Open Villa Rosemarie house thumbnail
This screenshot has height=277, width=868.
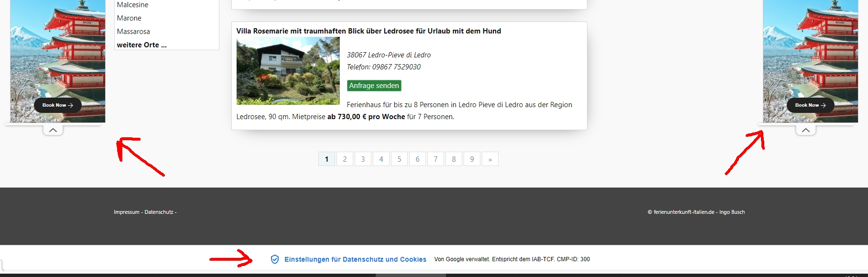click(288, 71)
